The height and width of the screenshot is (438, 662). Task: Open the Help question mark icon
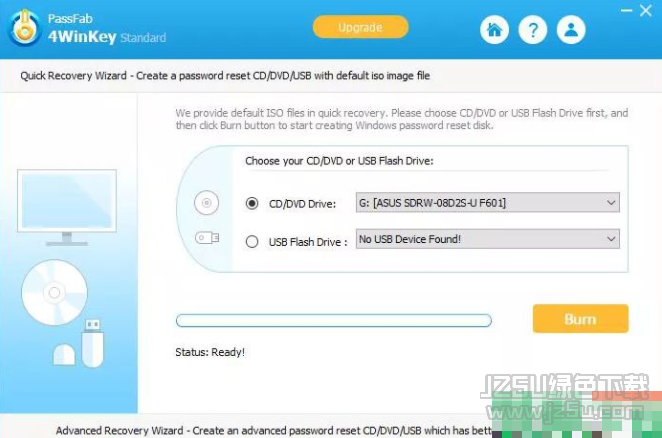[x=533, y=30]
